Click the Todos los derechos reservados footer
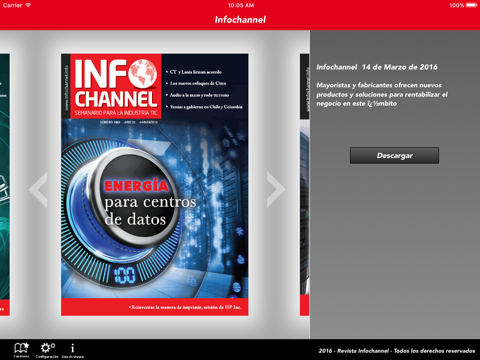The width and height of the screenshot is (480, 360). point(434,351)
